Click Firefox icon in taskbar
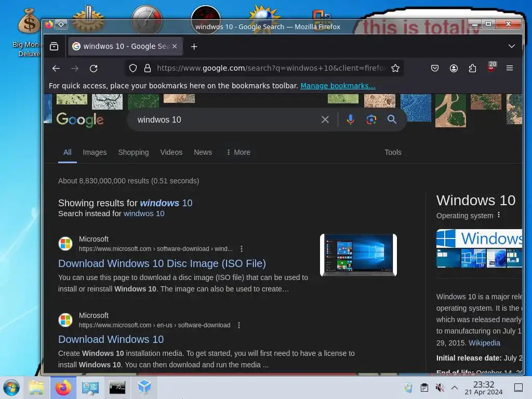This screenshot has height=399, width=532. pyautogui.click(x=63, y=388)
